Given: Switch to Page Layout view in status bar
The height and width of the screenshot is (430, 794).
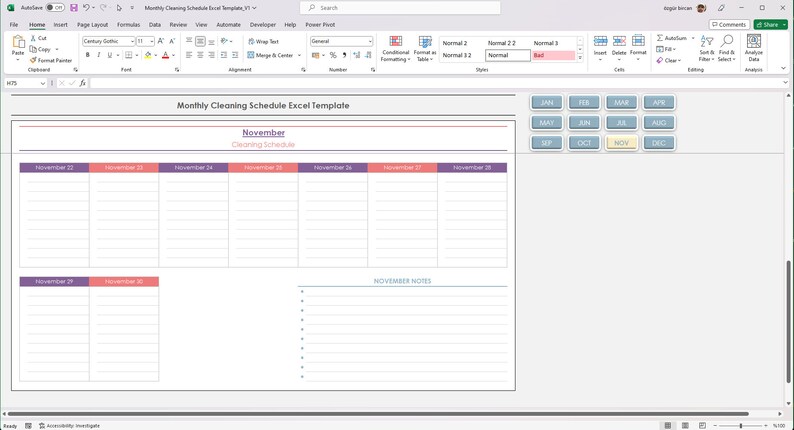Looking at the screenshot, I should (x=685, y=425).
